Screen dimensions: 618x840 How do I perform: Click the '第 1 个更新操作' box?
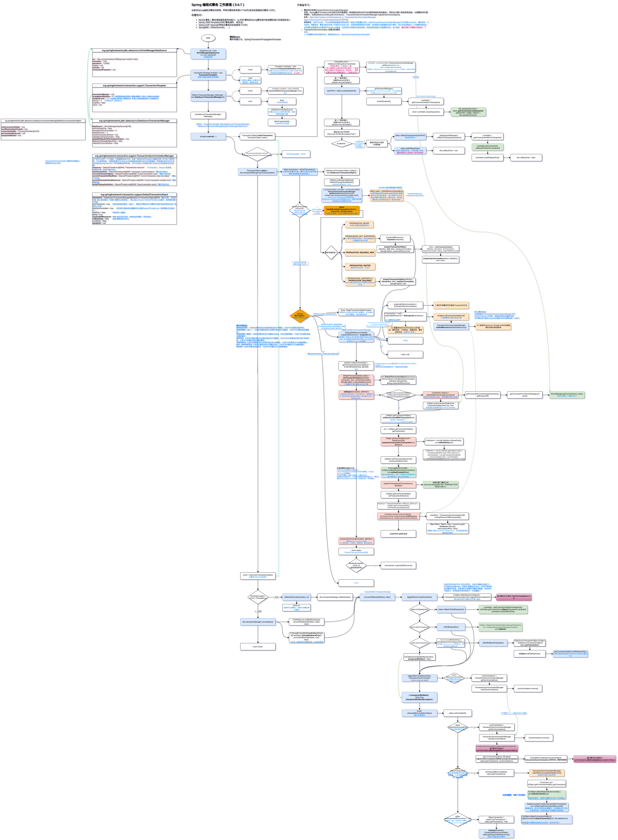point(341,80)
